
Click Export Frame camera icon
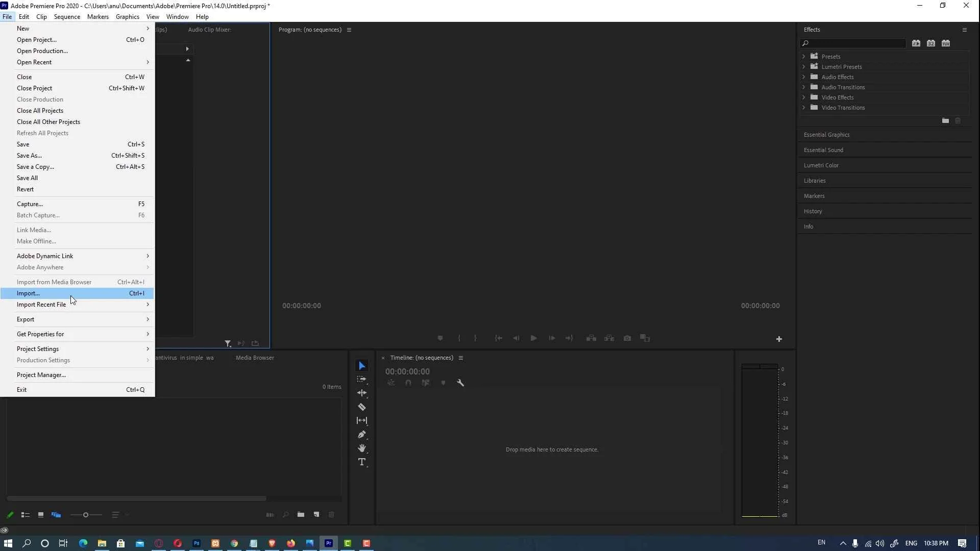coord(627,338)
